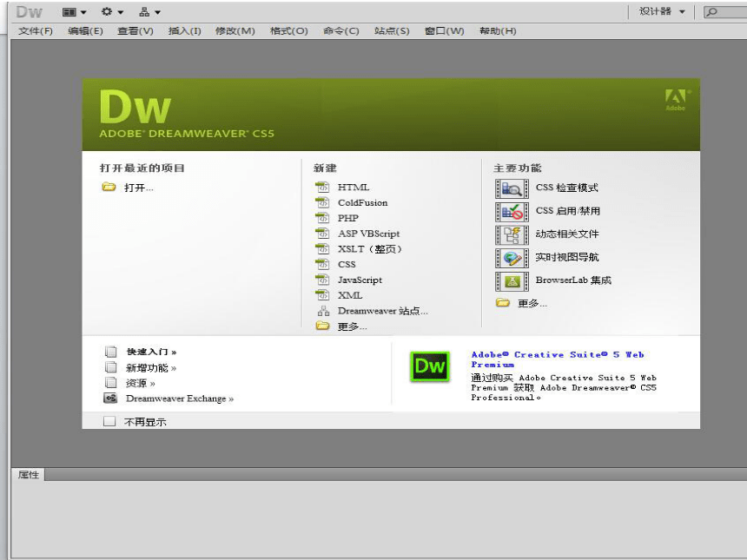Screen dimensions: 747x560
Task: Create a new CSS file link
Action: (x=347, y=264)
